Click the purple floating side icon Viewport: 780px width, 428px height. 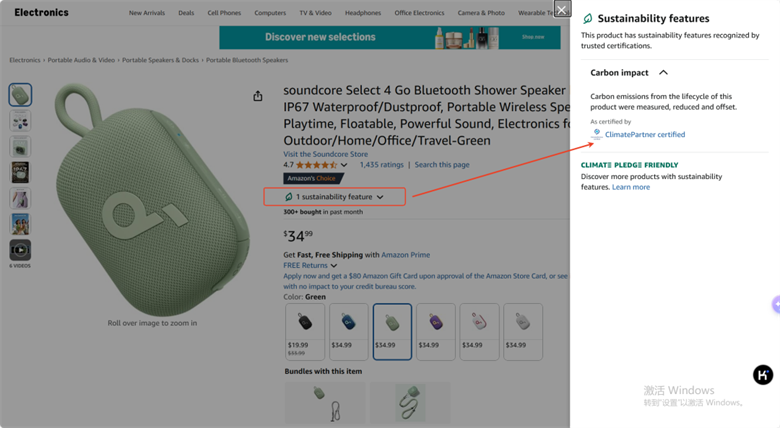click(777, 304)
